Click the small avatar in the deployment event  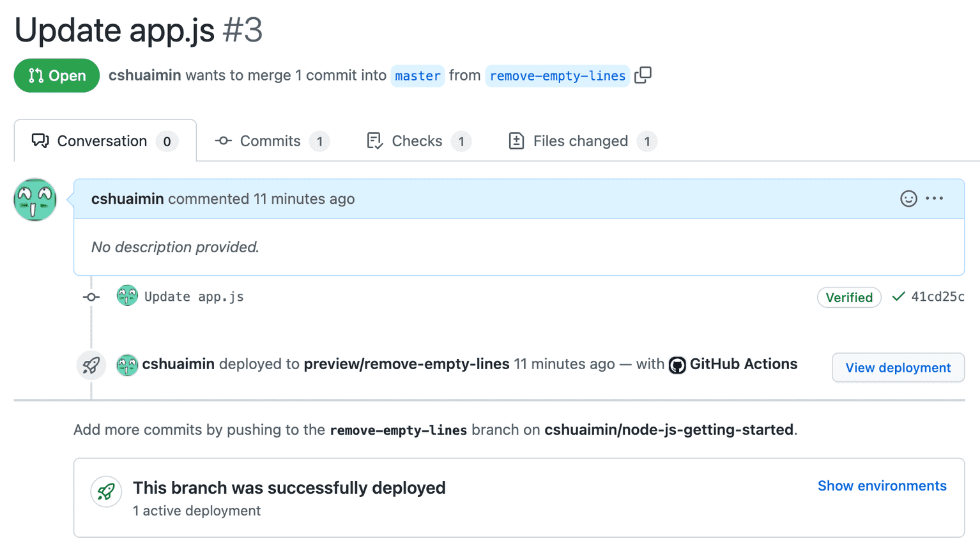click(x=127, y=365)
